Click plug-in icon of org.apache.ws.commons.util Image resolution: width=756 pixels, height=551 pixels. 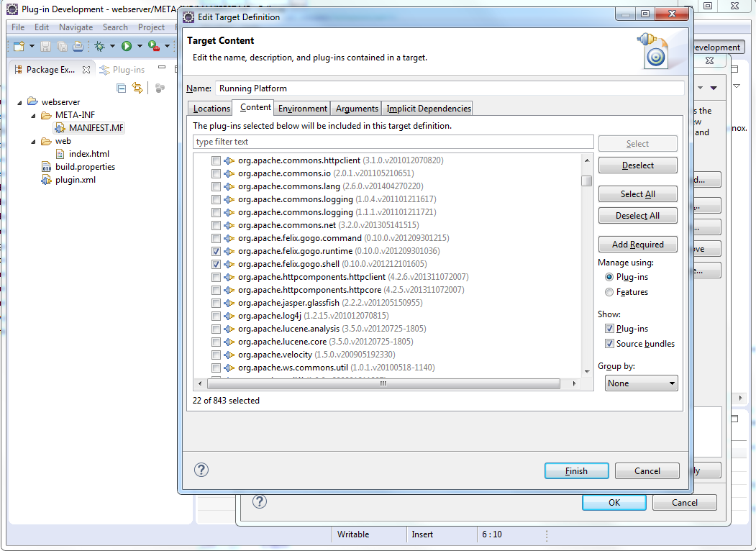click(x=229, y=368)
